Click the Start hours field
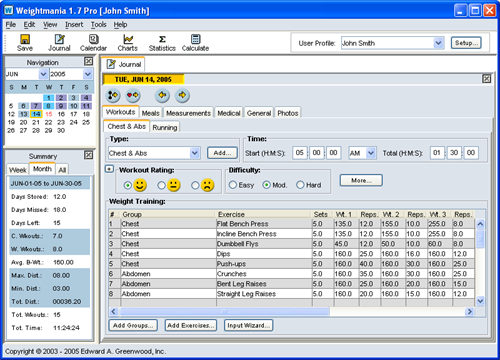Image resolution: width=500 pixels, height=360 pixels. (x=300, y=153)
